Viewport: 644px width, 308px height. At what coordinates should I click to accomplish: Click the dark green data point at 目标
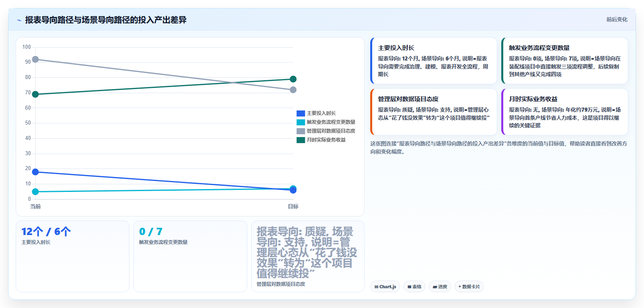click(x=293, y=79)
